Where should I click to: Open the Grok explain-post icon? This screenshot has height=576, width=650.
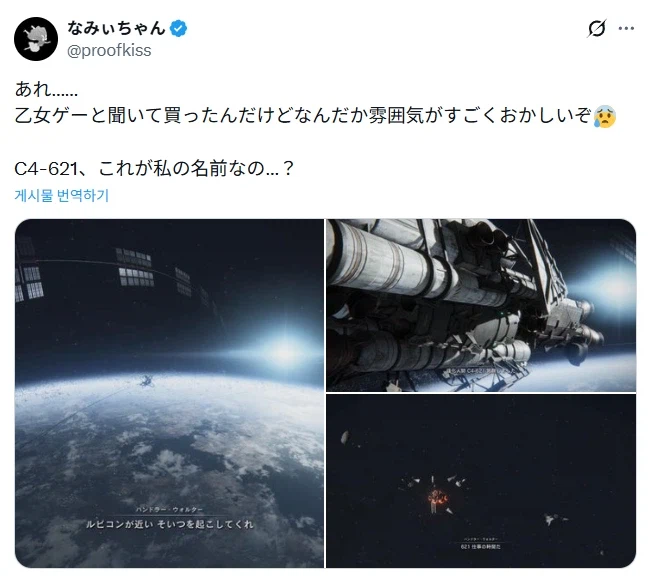pos(597,28)
